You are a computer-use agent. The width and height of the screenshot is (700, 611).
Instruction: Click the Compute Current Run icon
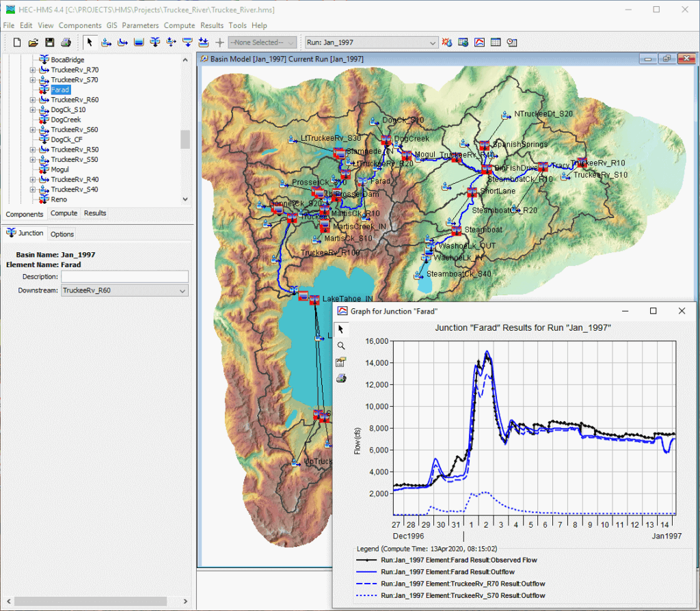click(448, 42)
